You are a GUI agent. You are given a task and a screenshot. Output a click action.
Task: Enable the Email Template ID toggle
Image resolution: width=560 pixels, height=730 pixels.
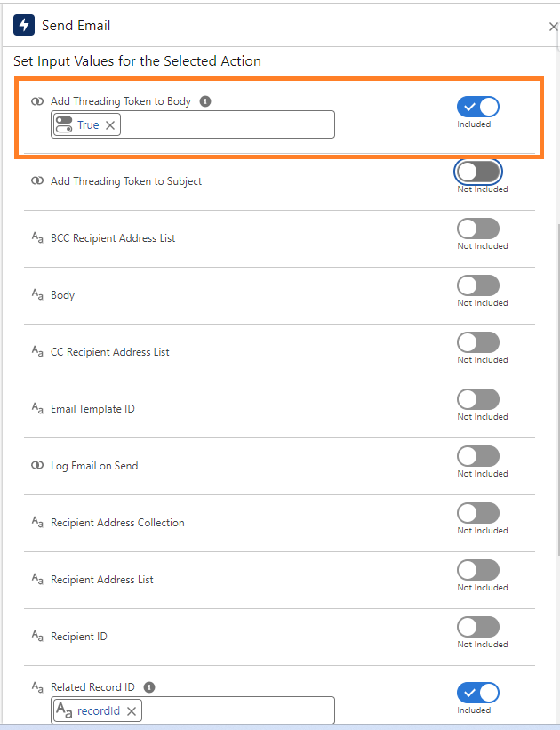[x=478, y=399]
